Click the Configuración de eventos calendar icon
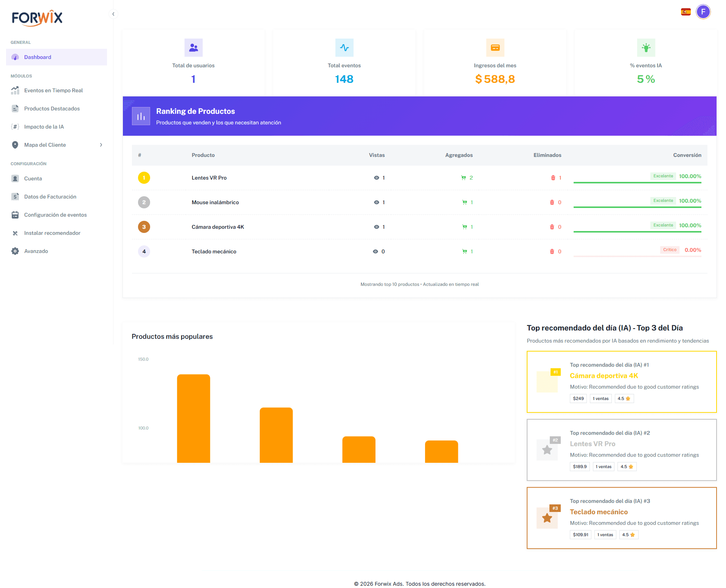 (x=15, y=215)
